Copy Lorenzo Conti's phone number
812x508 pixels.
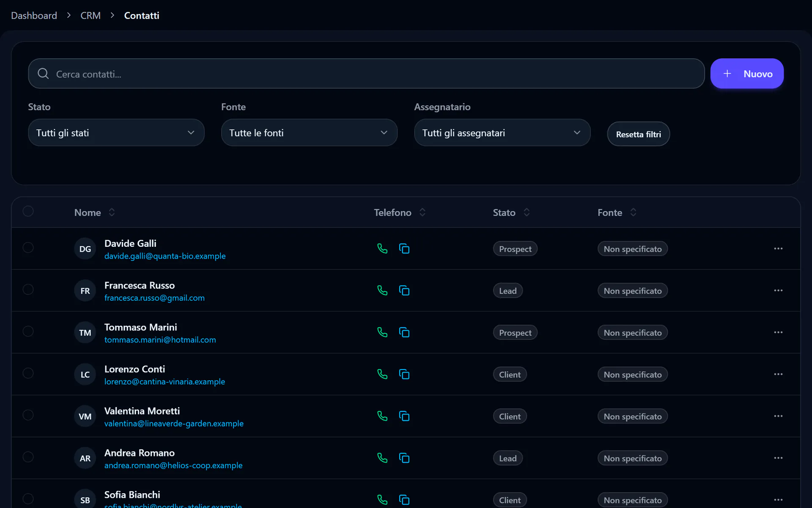404,374
